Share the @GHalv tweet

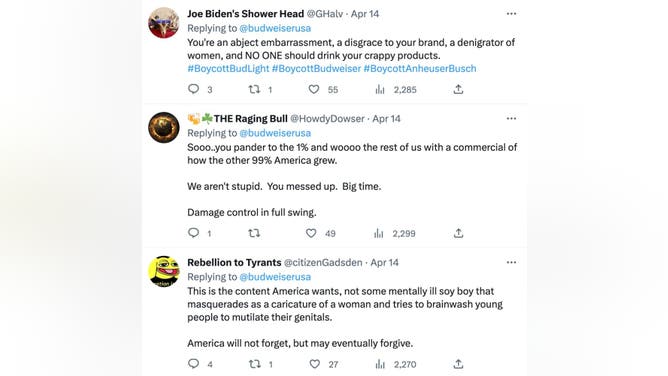(x=458, y=89)
